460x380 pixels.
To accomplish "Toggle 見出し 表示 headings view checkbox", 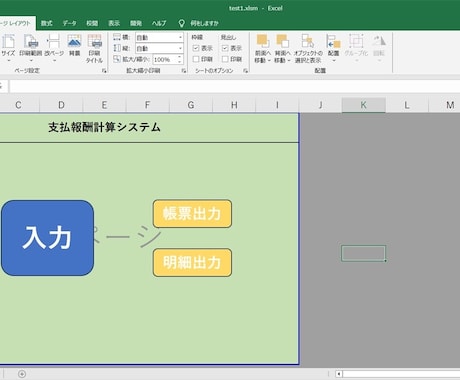I will (225, 48).
